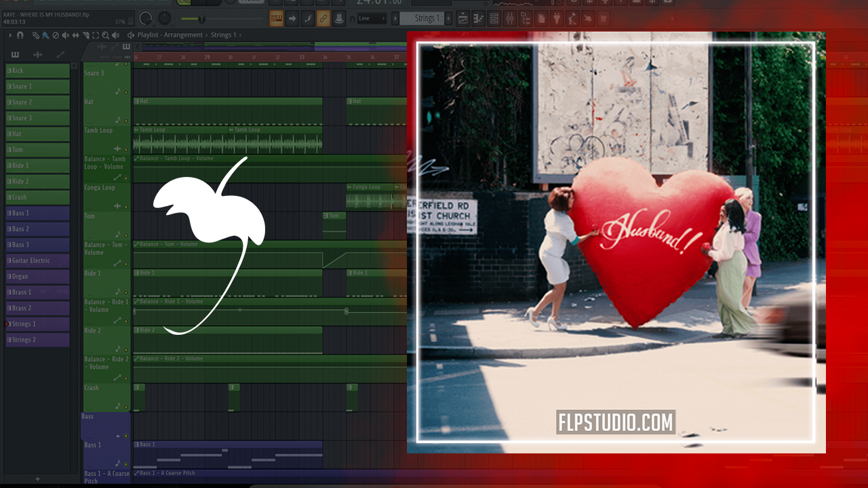
Task: Open playlist options menu arrow
Action: click(9, 35)
